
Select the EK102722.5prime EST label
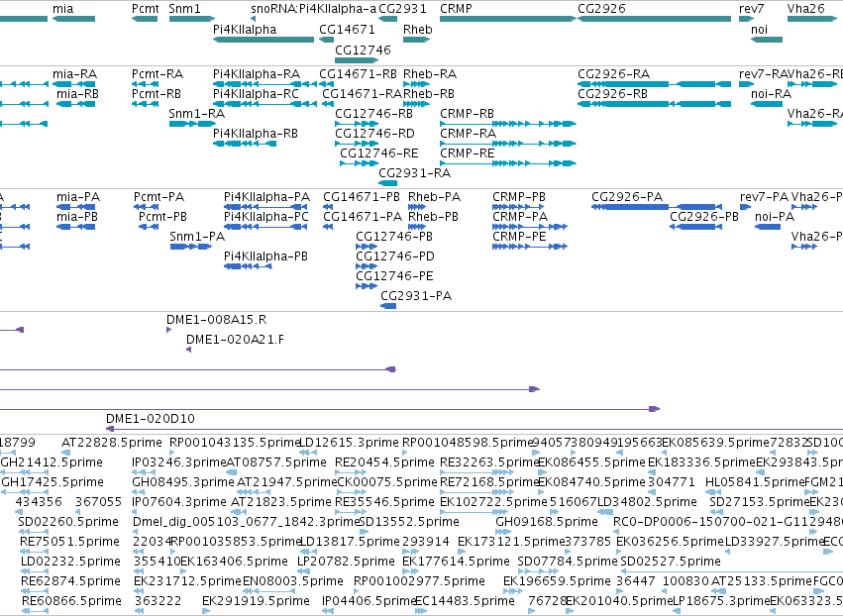493,502
